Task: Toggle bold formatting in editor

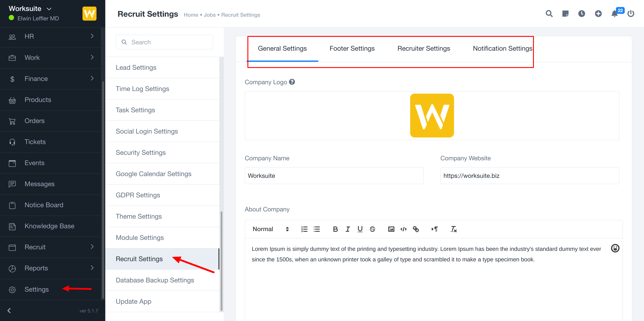Action: pyautogui.click(x=335, y=229)
